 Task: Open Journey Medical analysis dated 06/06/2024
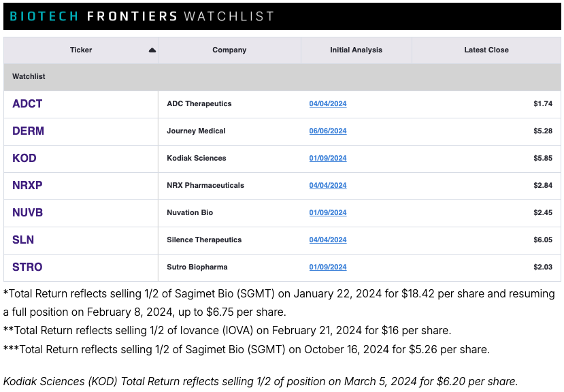coord(328,131)
